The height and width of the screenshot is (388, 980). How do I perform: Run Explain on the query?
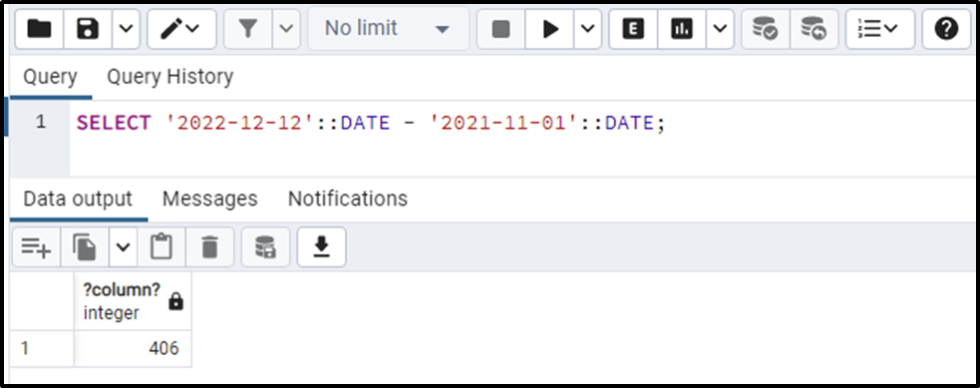(633, 29)
